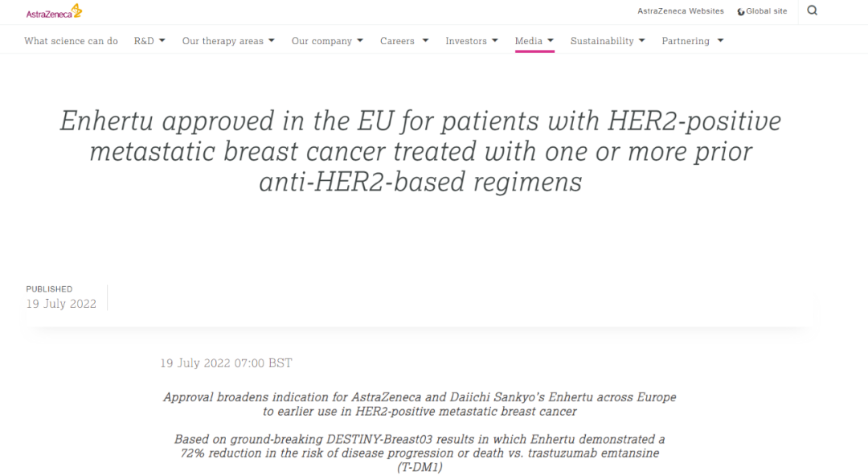Image resolution: width=868 pixels, height=476 pixels.
Task: Expand the Careers dropdown arrow
Action: coord(425,40)
